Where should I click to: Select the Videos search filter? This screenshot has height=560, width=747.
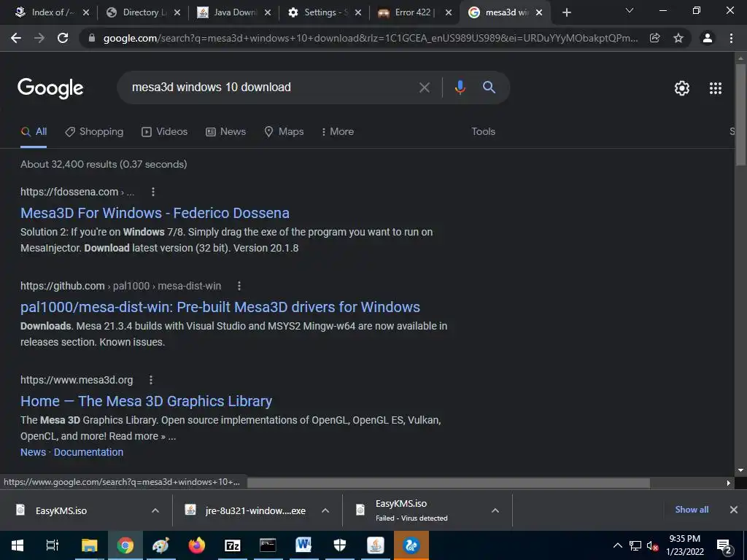pyautogui.click(x=164, y=132)
